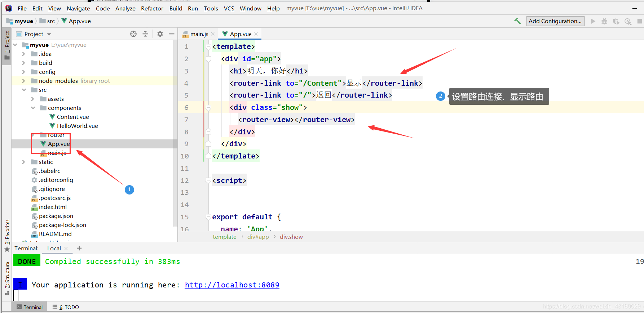Image resolution: width=644 pixels, height=313 pixels.
Task: Select package-lock.json in project tree
Action: pyautogui.click(x=62, y=225)
